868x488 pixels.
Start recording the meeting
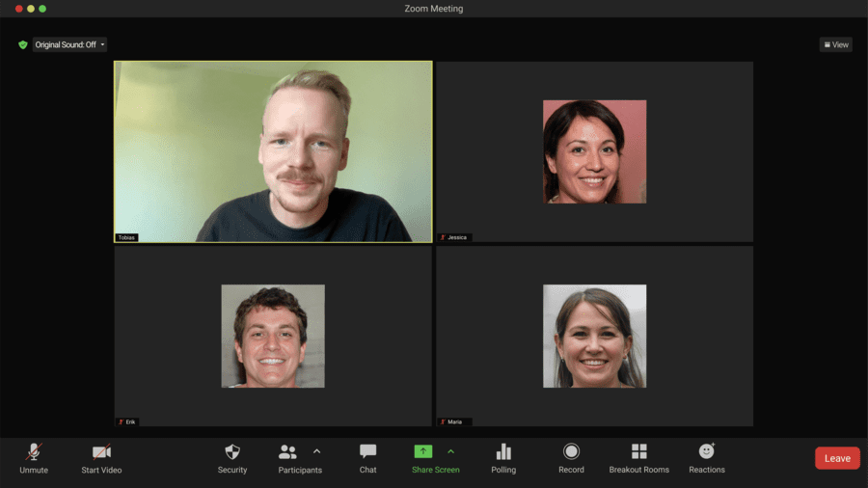point(571,452)
